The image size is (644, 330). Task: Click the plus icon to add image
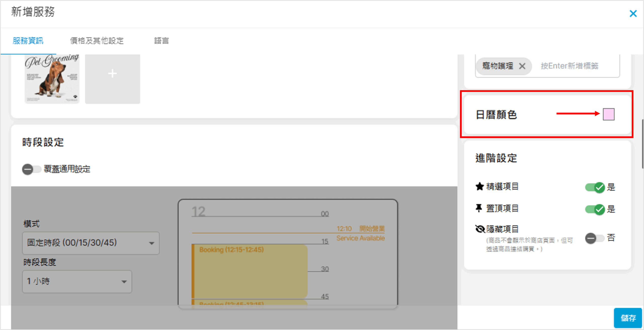click(112, 74)
